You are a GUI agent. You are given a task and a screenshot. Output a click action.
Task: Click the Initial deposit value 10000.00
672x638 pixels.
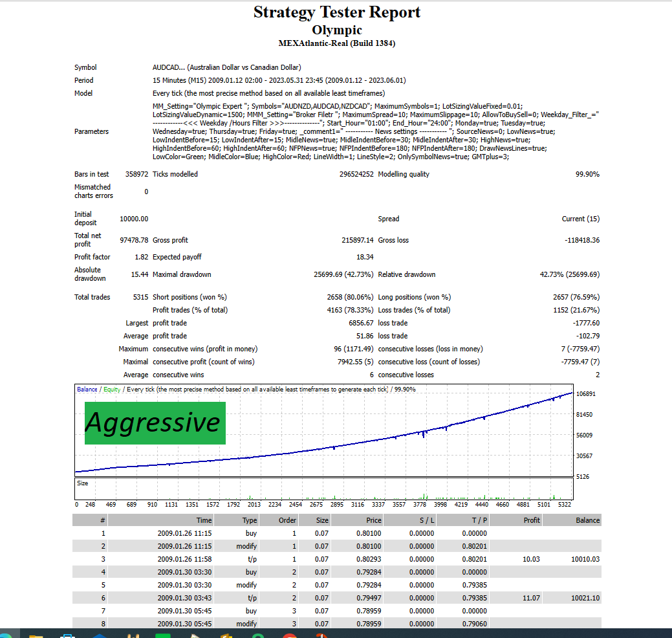tap(134, 219)
